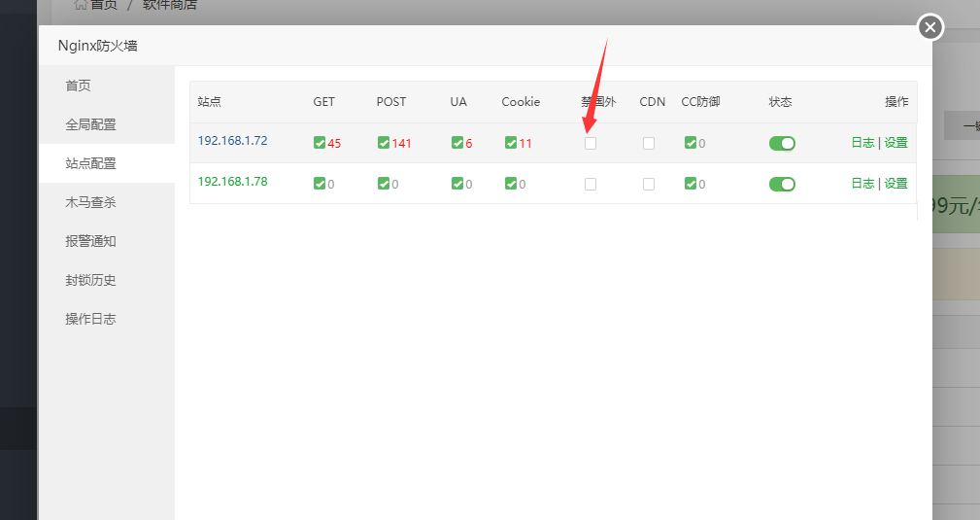The image size is (980, 520).
Task: Enable 禁国外 checkbox for 192.168.1.72
Action: (591, 143)
